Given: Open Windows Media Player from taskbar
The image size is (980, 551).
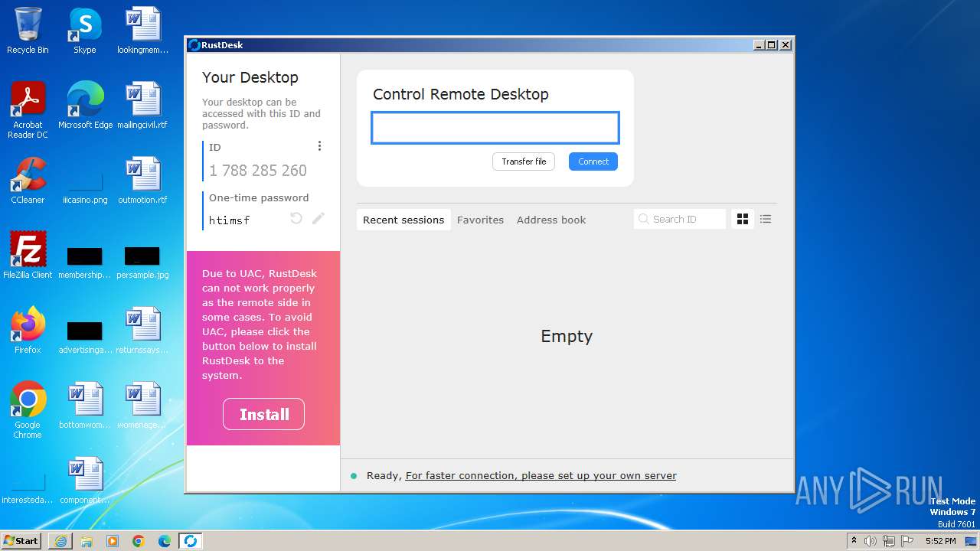Looking at the screenshot, I should pos(113,541).
